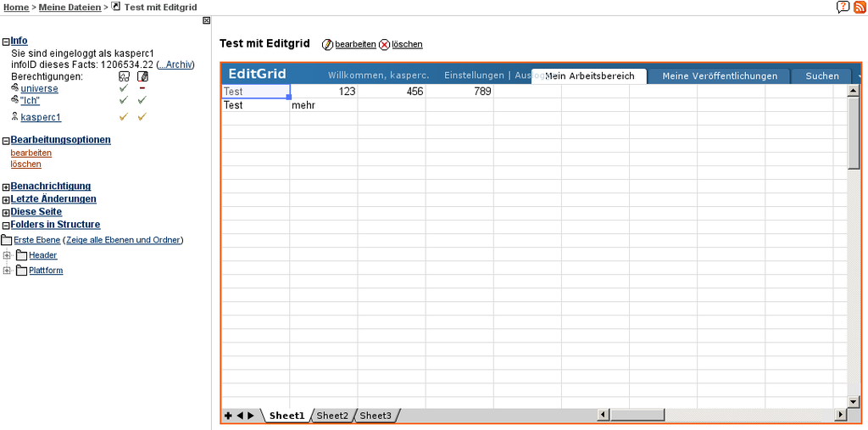The width and height of the screenshot is (868, 430).
Task: Open sidebar bearbeiten link under Bearbeitungsoptionen
Action: (x=31, y=153)
